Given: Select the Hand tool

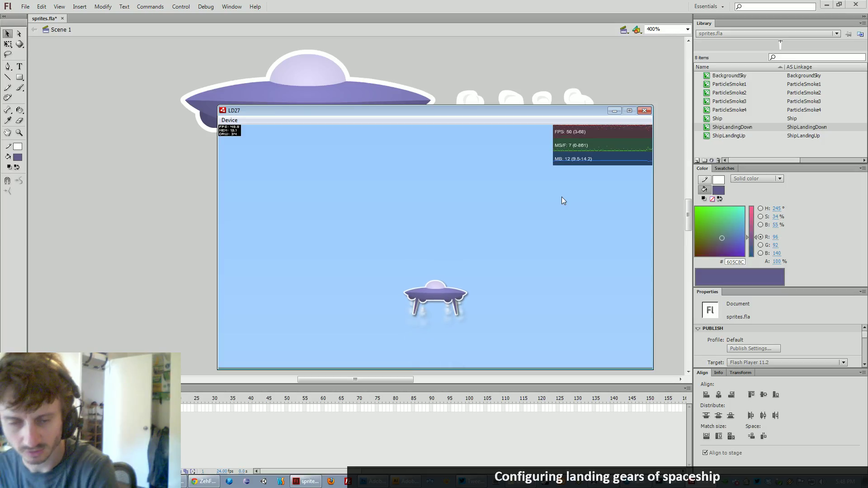Looking at the screenshot, I should click(8, 132).
